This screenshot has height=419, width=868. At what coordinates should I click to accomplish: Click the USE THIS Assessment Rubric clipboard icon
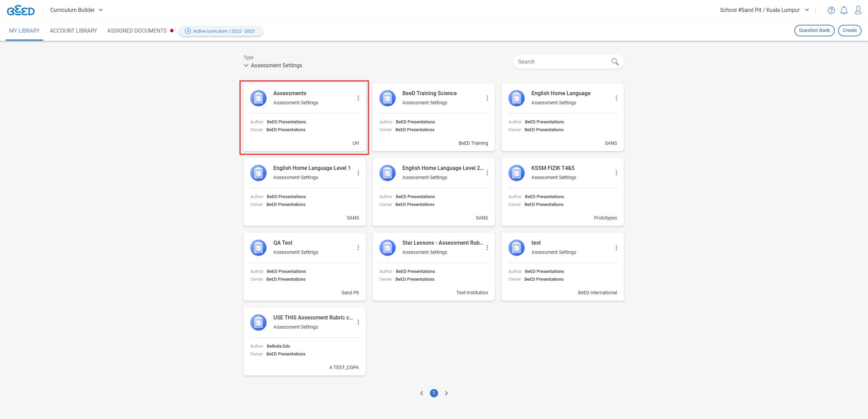tap(258, 322)
